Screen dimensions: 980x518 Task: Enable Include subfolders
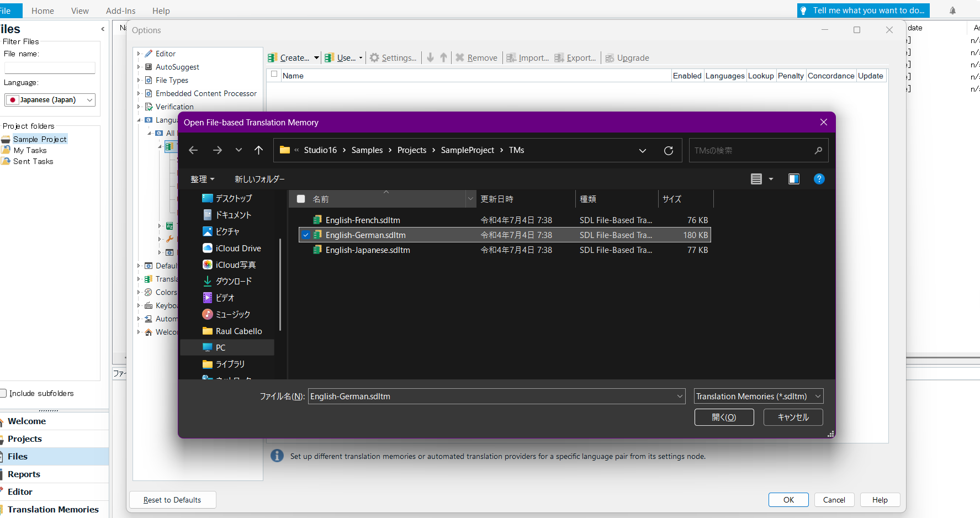[4, 393]
